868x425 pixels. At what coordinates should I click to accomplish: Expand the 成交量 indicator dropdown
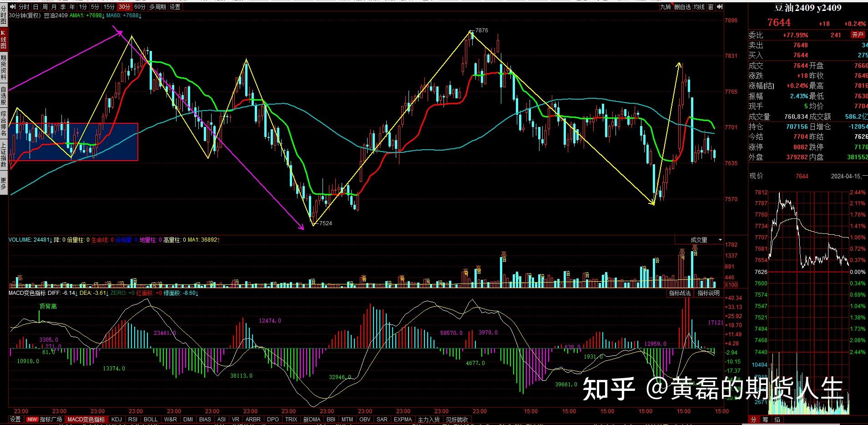tap(720, 240)
